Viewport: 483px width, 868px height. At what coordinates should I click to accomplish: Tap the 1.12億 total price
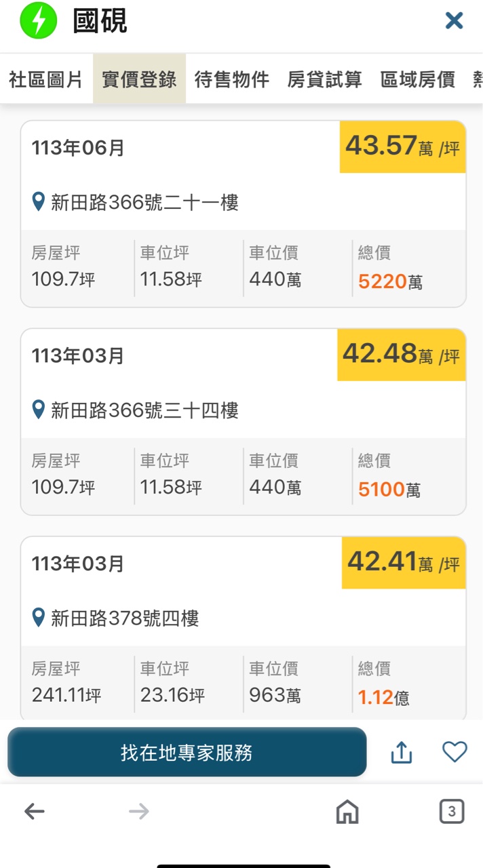(x=383, y=697)
